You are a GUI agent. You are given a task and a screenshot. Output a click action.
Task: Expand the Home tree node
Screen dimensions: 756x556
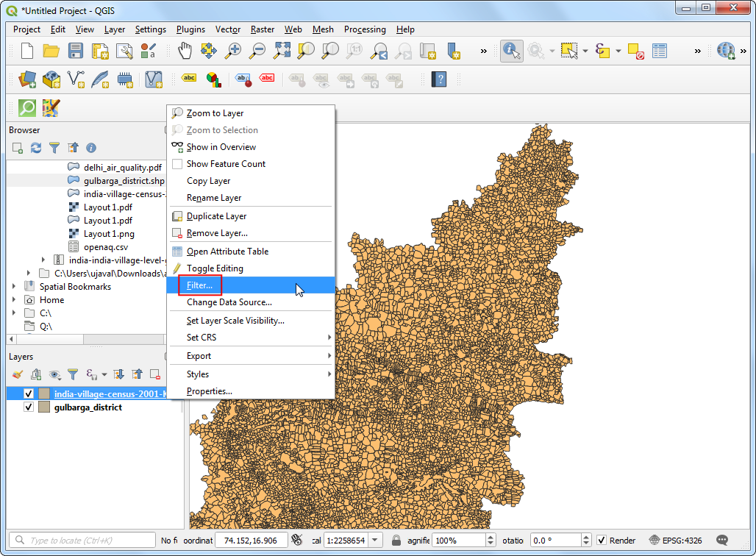pyautogui.click(x=13, y=299)
